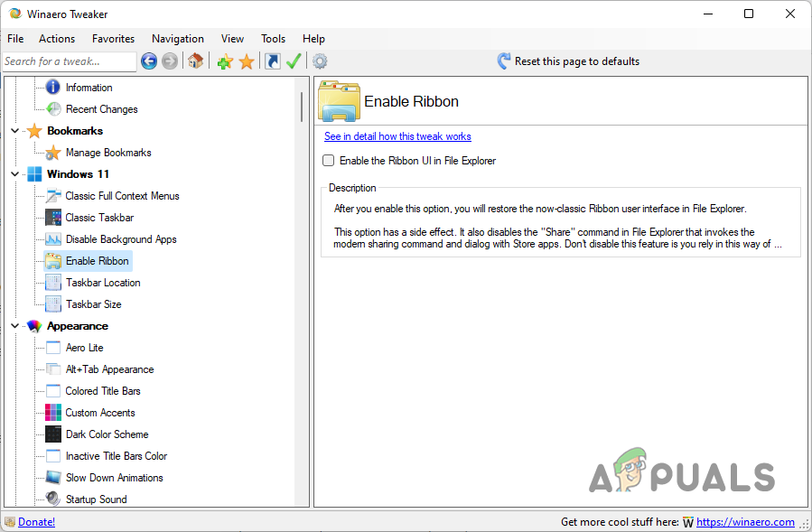This screenshot has width=812, height=532.
Task: Click the Donate! link
Action: pyautogui.click(x=36, y=522)
